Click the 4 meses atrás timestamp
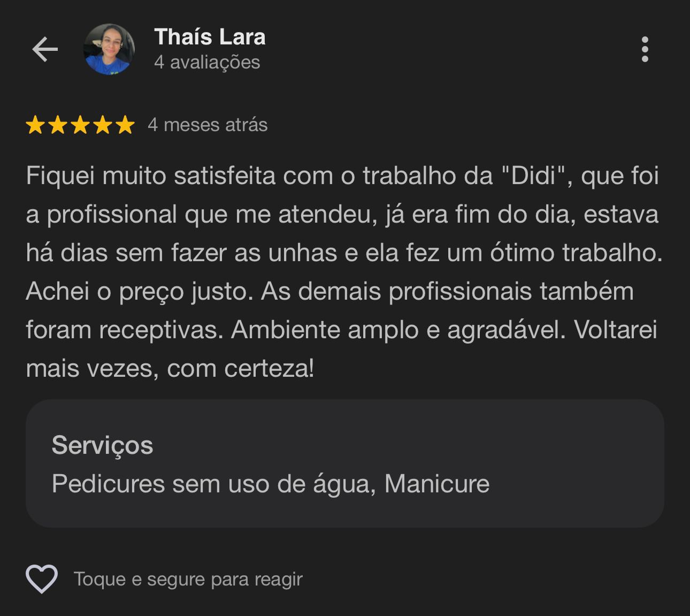 point(208,125)
